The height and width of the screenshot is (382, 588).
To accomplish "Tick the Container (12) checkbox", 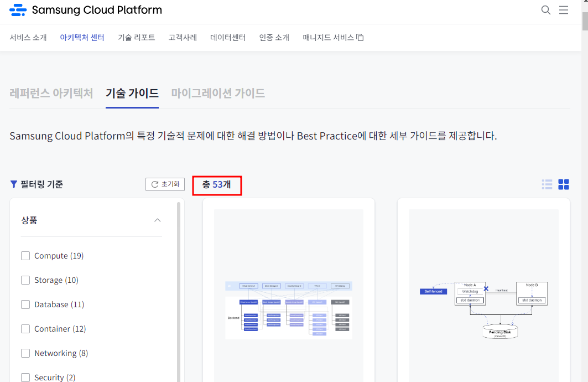I will pos(25,329).
